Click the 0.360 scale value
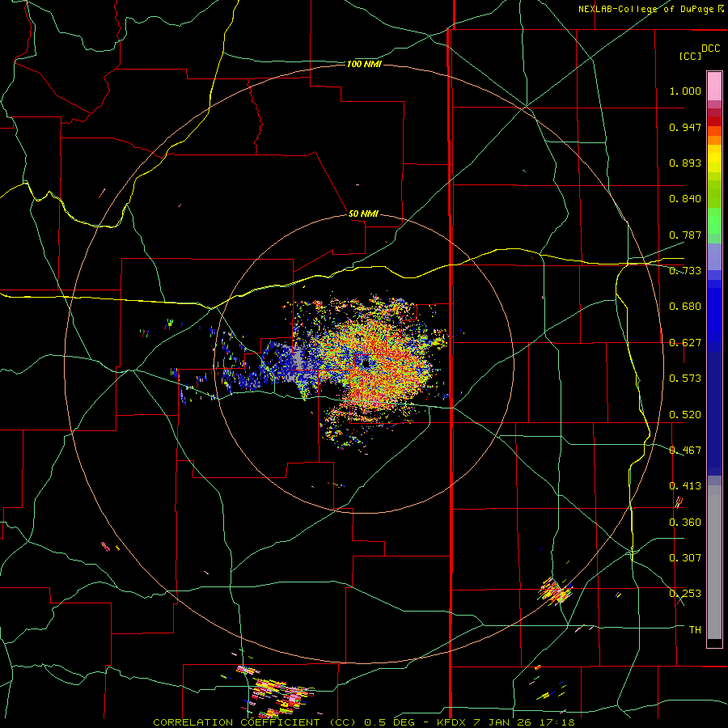Image resolution: width=728 pixels, height=728 pixels. [685, 523]
